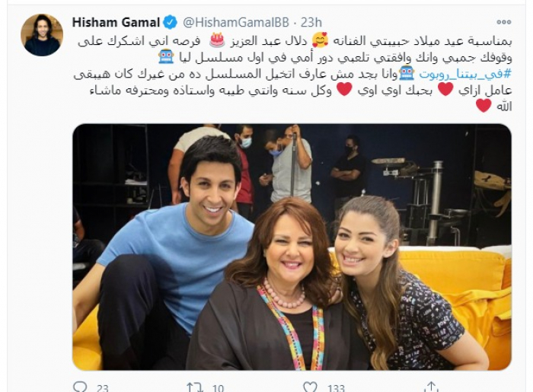Click the red heart emoji on last line

pos(484,106)
